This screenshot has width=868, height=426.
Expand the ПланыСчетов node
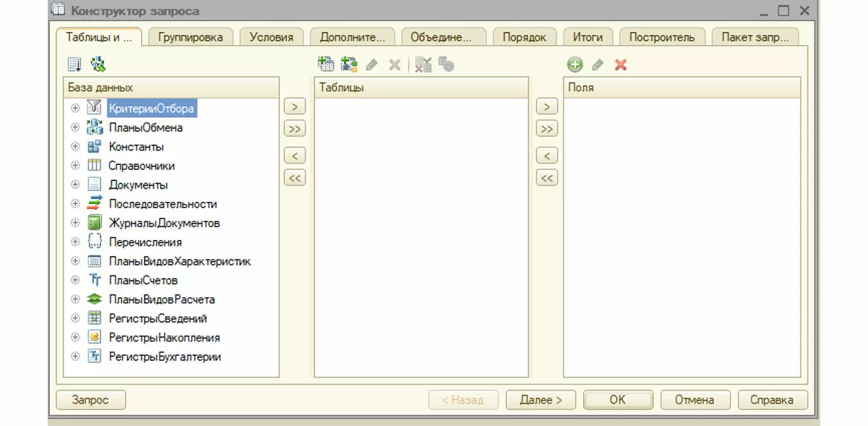tap(75, 280)
